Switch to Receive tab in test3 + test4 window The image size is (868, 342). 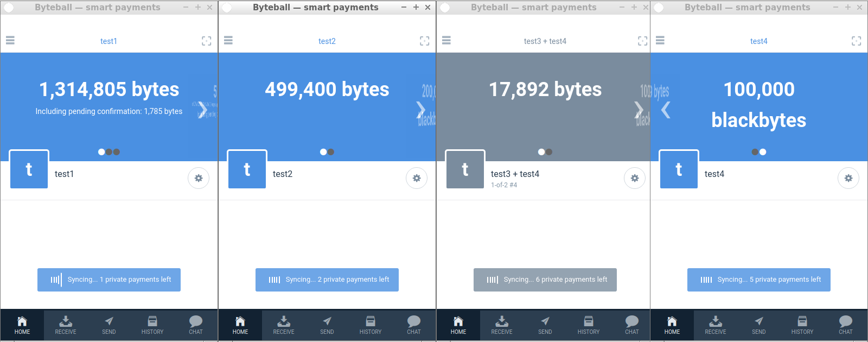click(502, 325)
